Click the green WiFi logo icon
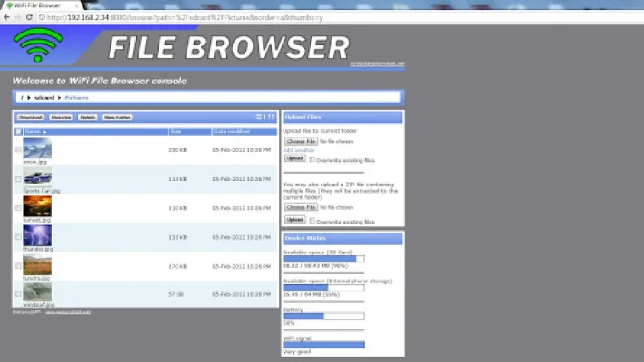Screen dimensions: 644x362 pyautogui.click(x=38, y=45)
